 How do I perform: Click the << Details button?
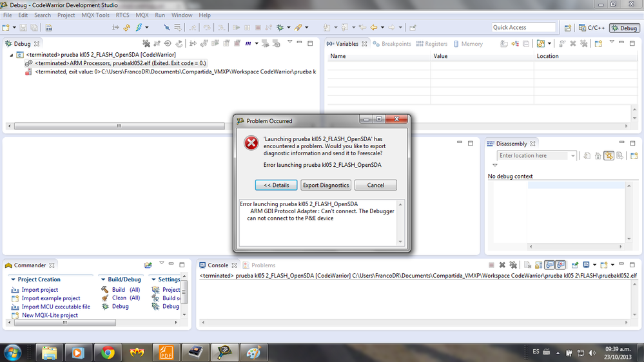[x=276, y=185]
